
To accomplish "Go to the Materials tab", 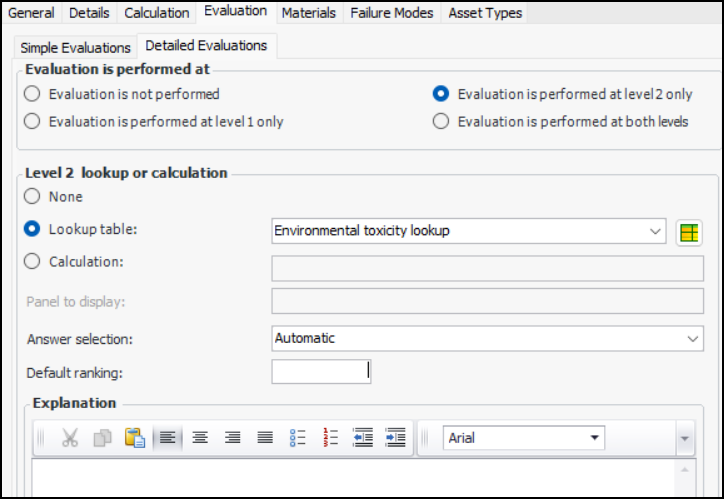I will pyautogui.click(x=309, y=13).
